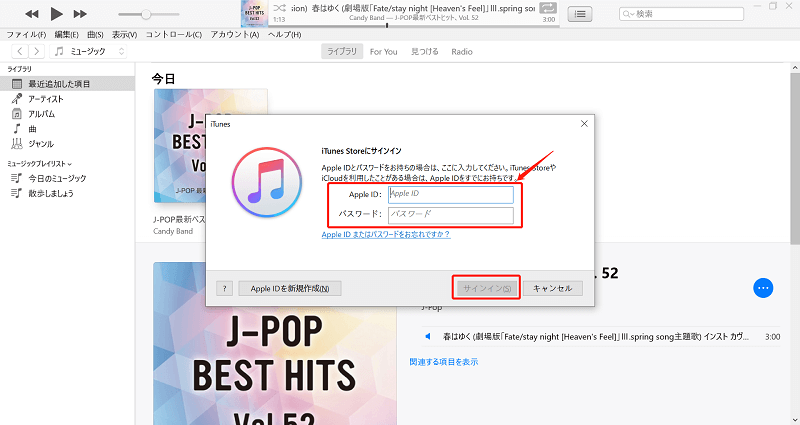
Task: Switch to the Radio tab
Action: pyautogui.click(x=462, y=52)
